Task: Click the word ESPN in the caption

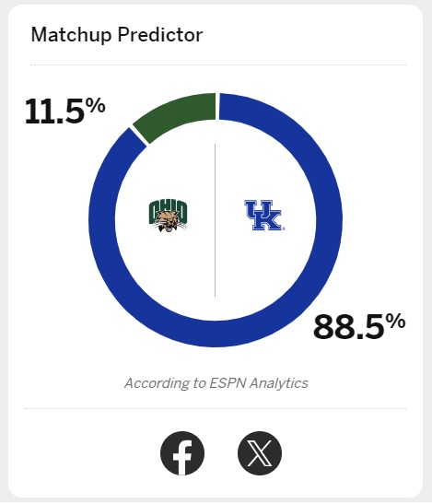Action: pos(228,382)
